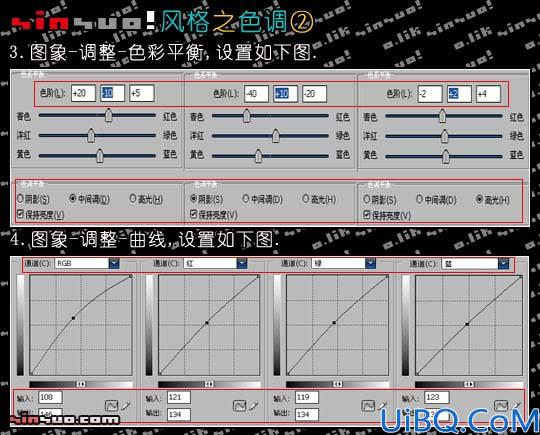Screen dimensions: 540x435
Task: Flip gradient bar arrows under RGB curve
Action: tap(81, 384)
